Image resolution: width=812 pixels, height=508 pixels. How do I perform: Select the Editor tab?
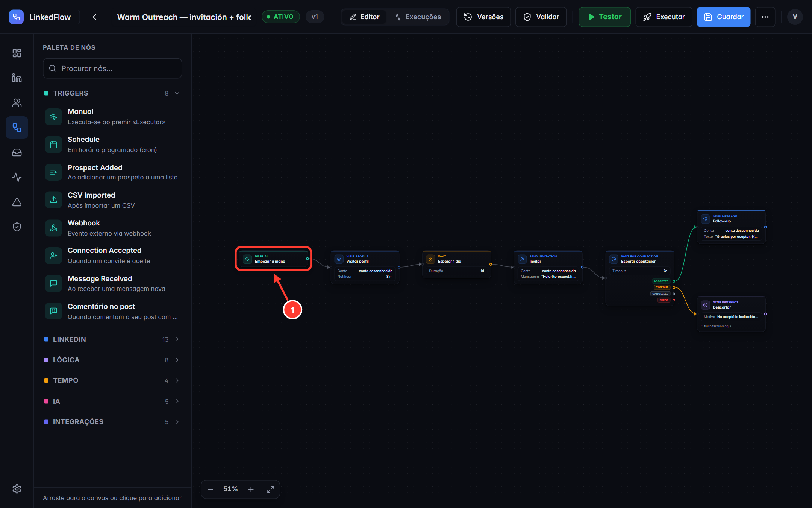click(364, 17)
